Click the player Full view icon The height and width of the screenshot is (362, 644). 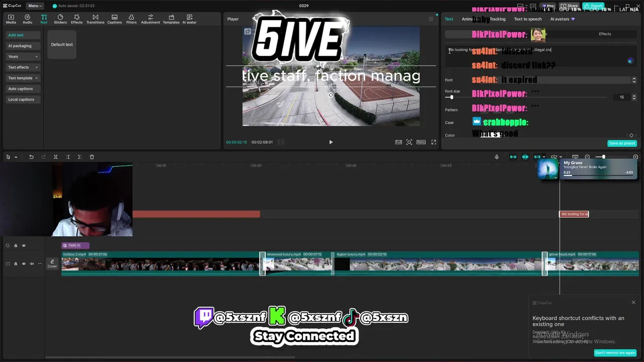coord(398,142)
